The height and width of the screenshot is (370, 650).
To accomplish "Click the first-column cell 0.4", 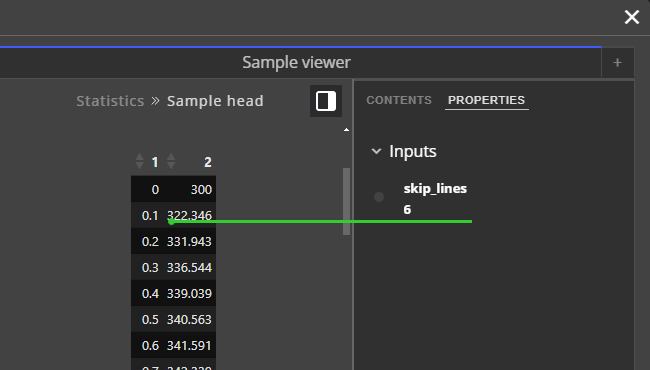I will pyautogui.click(x=148, y=293).
